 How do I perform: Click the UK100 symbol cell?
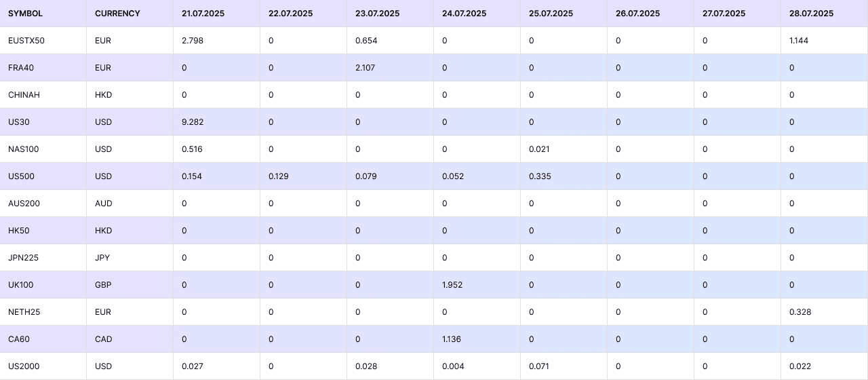point(43,285)
